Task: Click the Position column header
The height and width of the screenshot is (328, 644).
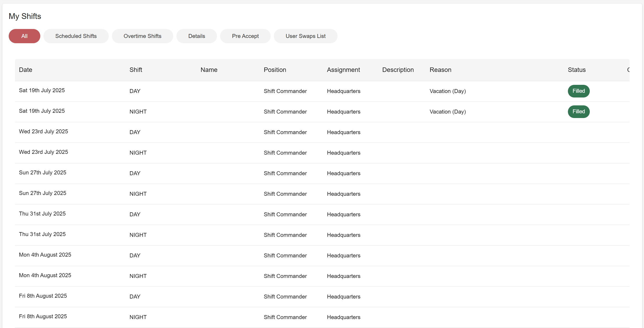Action: click(275, 70)
